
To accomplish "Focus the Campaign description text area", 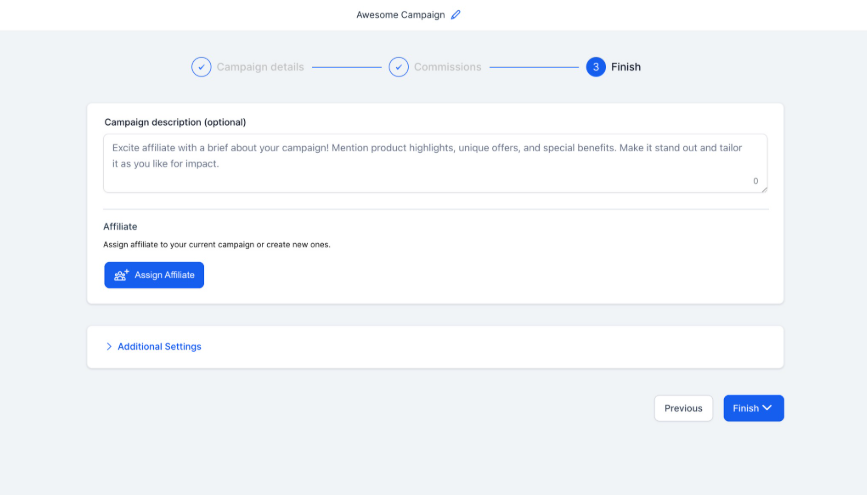I will 435,163.
